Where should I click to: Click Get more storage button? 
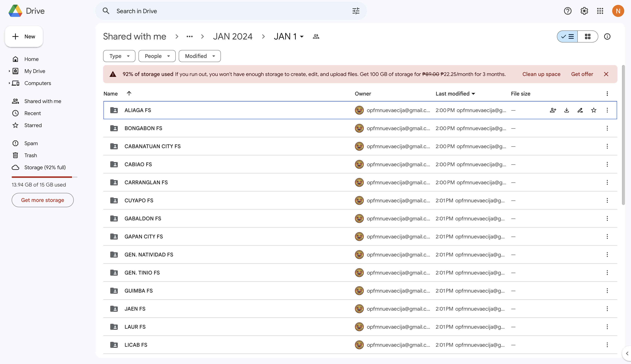[43, 200]
